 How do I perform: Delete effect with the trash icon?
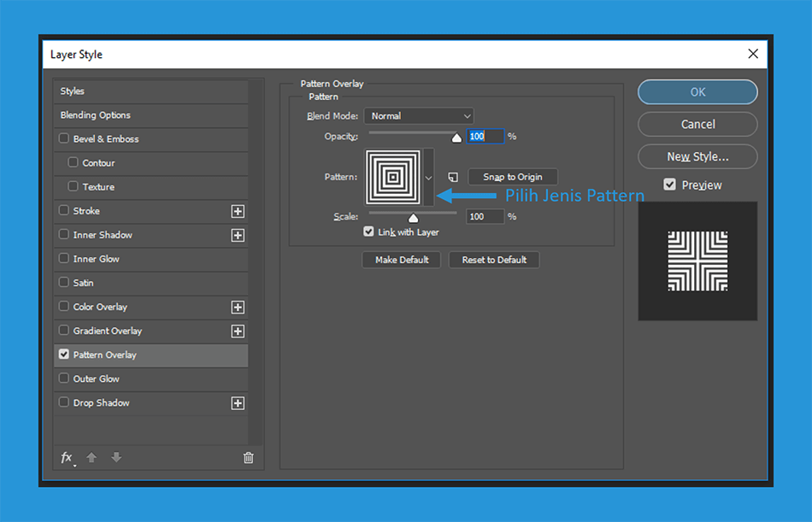(x=249, y=458)
